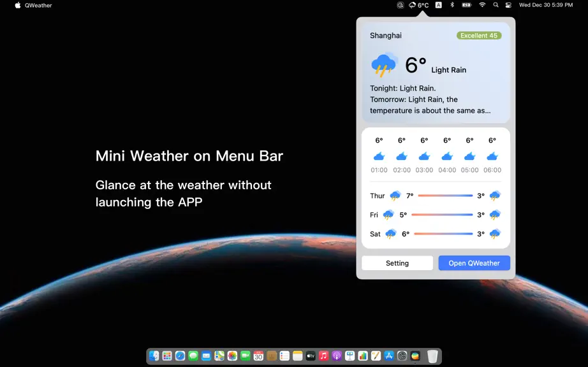Select the 05:00 hourly cloud icon

click(x=469, y=156)
